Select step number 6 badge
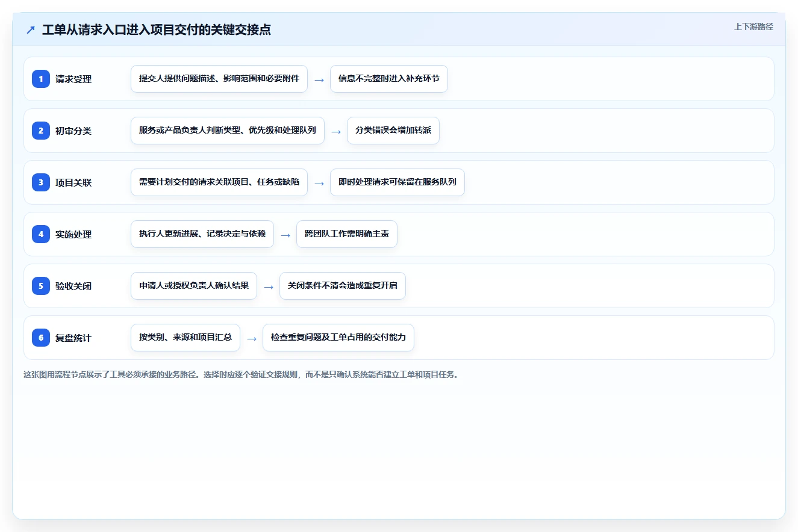Image resolution: width=798 pixels, height=532 pixels. [41, 338]
